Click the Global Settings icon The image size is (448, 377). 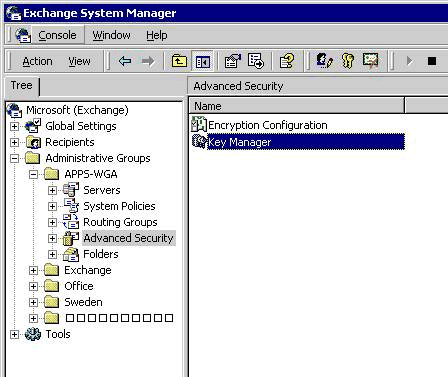click(33, 126)
